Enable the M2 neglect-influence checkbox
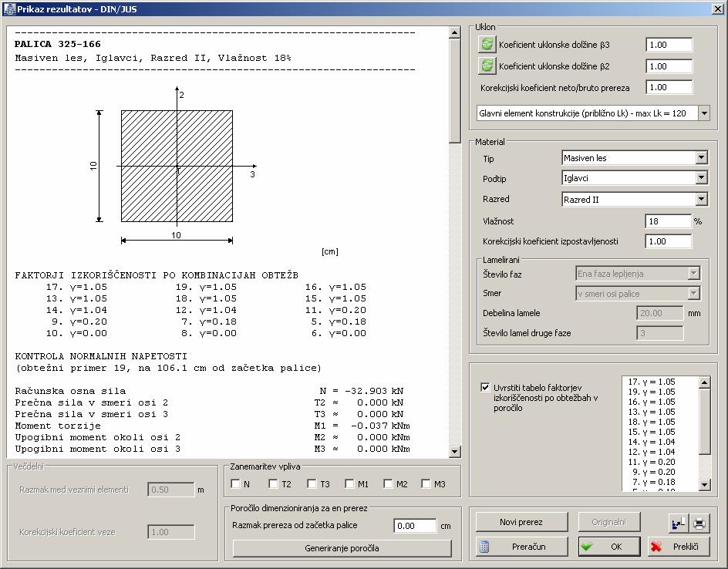This screenshot has height=569, width=728. click(x=388, y=483)
